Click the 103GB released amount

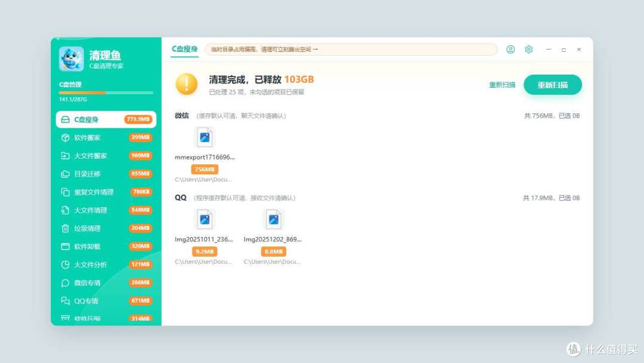coord(299,79)
